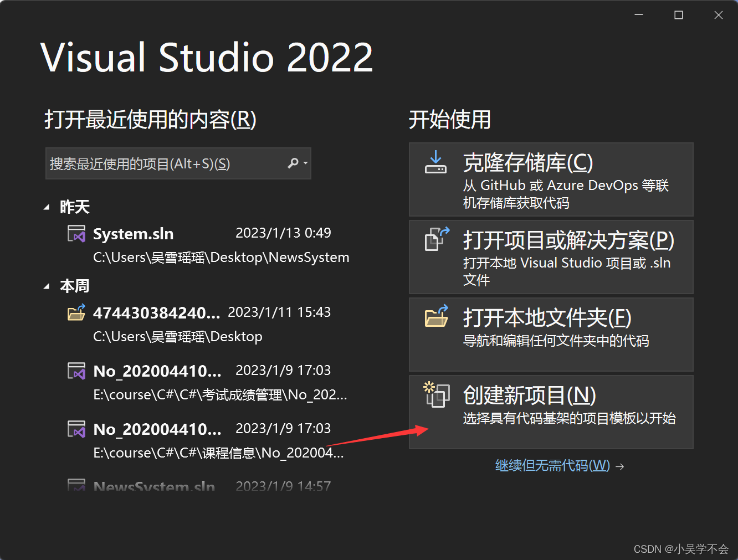Click 打开项目或解决方案(P) button
Screen dimensions: 738x560
pos(551,257)
